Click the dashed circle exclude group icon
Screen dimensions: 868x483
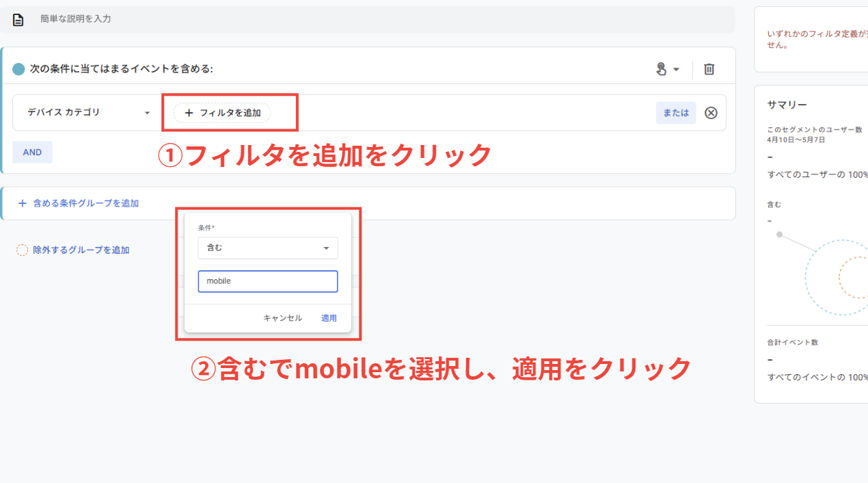[23, 250]
